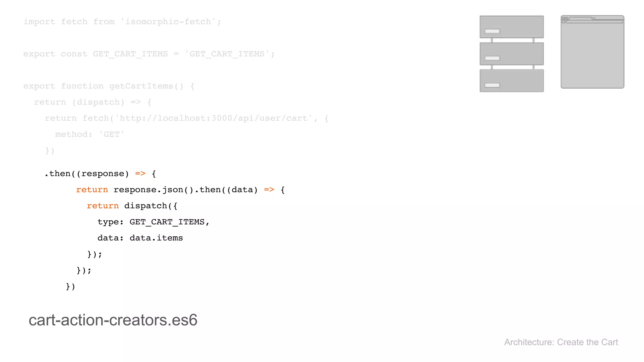The height and width of the screenshot is (362, 644).
Task: Click the white slot on the top server
Action: [x=492, y=31]
